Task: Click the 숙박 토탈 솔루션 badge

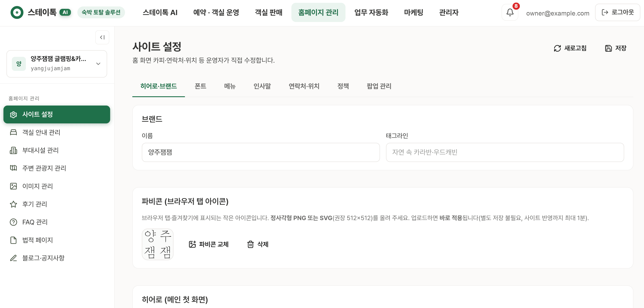Action: 101,12
